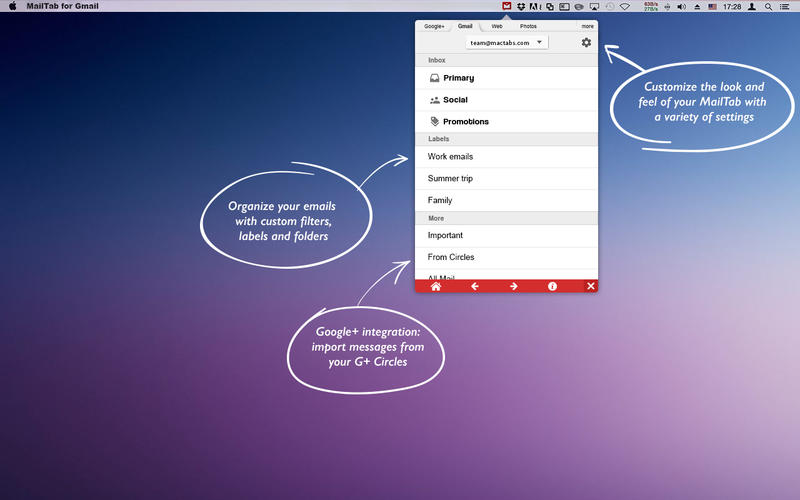Open the US flag input menu
The image size is (800, 500).
712,7
